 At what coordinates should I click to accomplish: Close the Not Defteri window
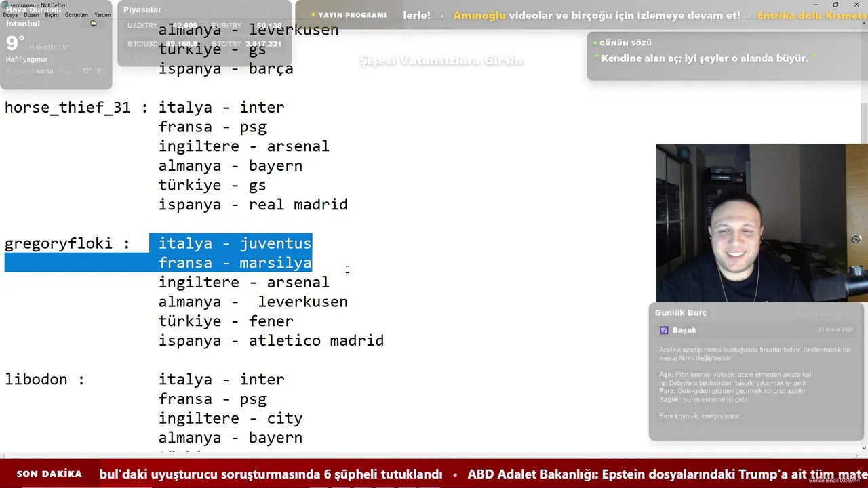coord(857,5)
